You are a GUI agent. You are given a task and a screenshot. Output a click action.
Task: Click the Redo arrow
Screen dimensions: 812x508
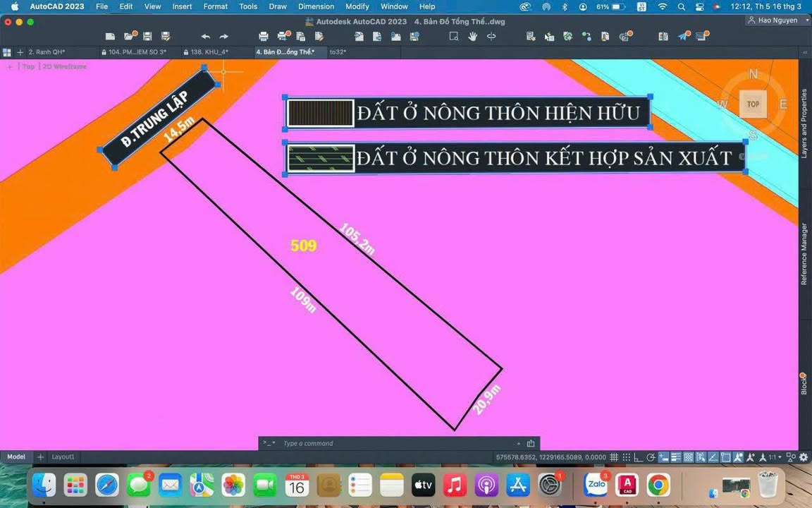[x=224, y=36]
